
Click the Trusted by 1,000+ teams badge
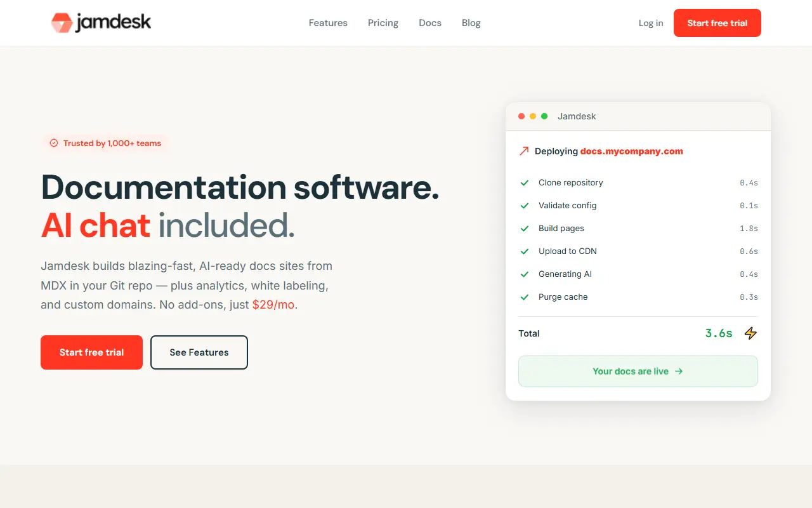click(105, 144)
